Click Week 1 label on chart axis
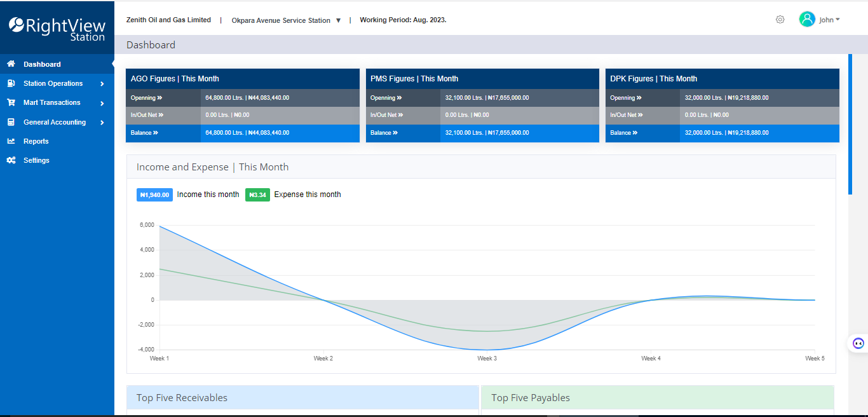 [x=159, y=359]
